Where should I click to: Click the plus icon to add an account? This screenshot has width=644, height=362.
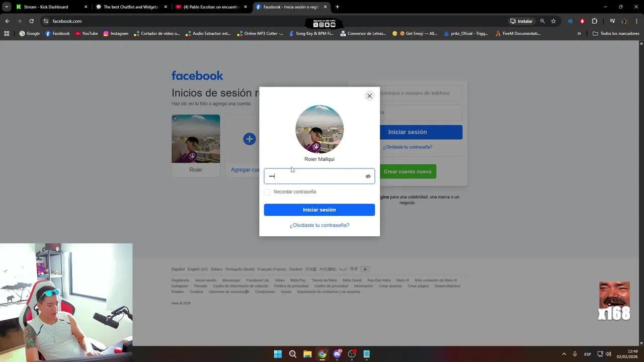click(250, 139)
